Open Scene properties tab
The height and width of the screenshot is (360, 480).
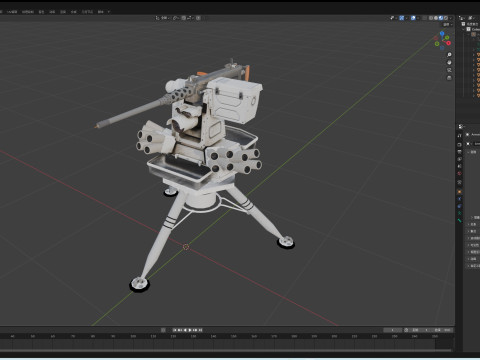pos(459,166)
